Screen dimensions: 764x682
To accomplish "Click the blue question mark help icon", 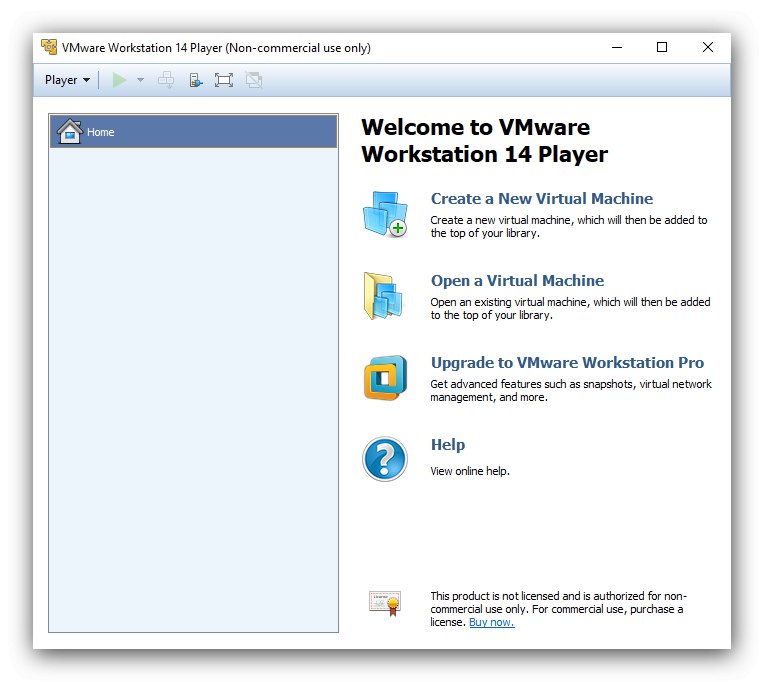I will tap(384, 459).
